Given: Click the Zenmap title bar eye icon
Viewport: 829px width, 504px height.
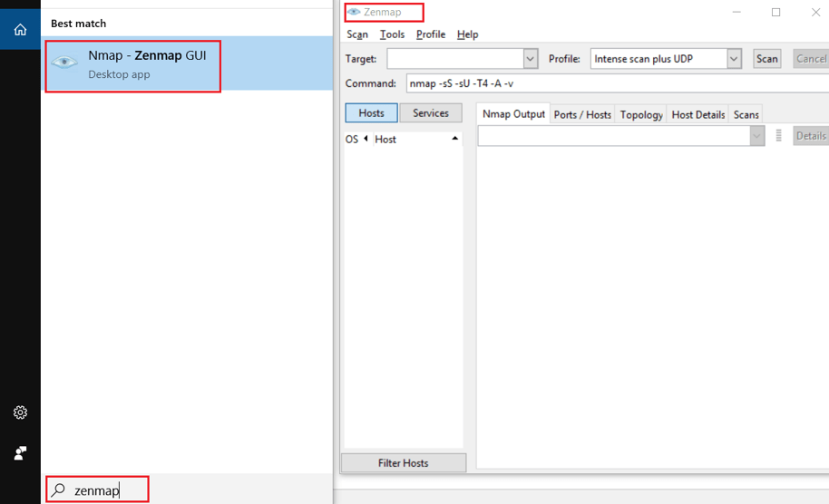Looking at the screenshot, I should coord(354,12).
